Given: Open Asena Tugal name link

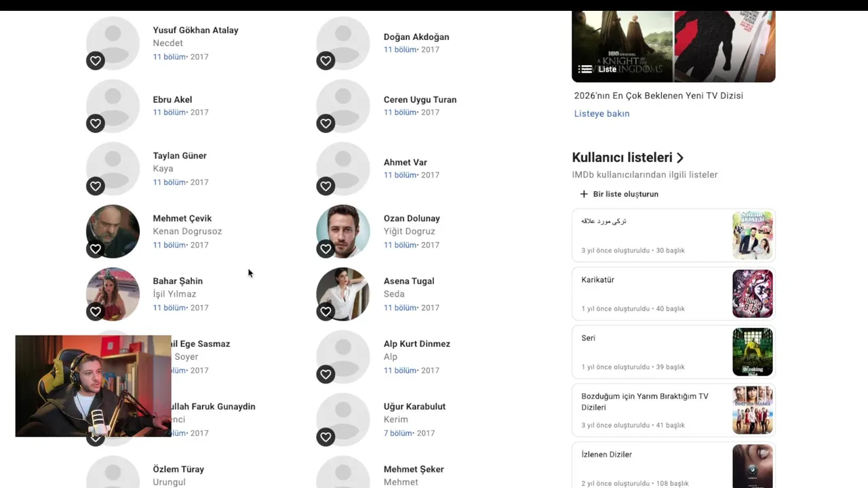Looking at the screenshot, I should click(409, 281).
